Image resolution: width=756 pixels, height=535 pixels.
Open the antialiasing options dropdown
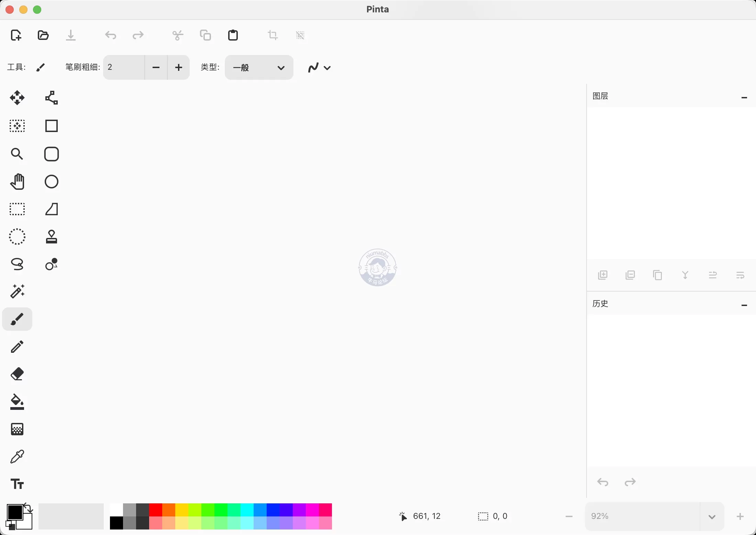tap(320, 67)
